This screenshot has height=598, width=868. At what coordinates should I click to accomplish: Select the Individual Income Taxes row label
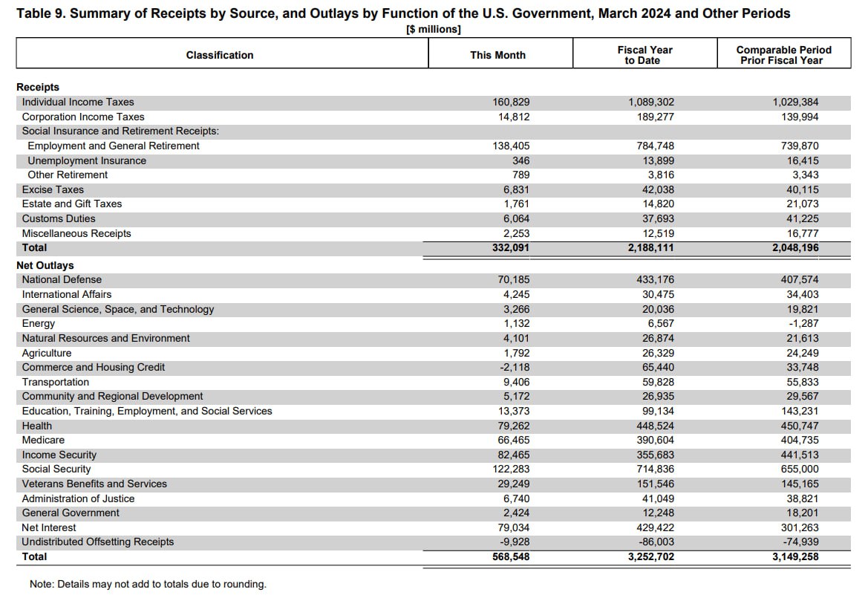[78, 102]
